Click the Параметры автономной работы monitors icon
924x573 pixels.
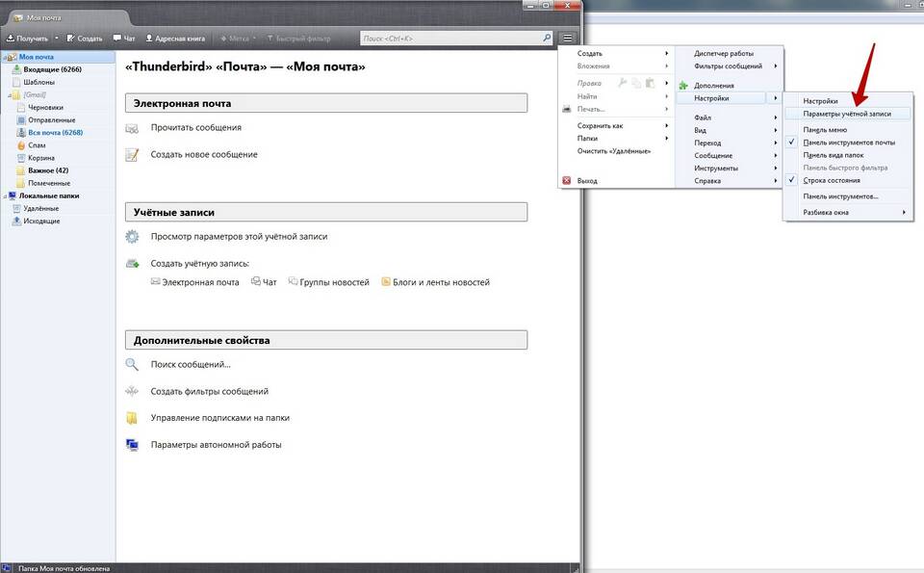pos(132,445)
